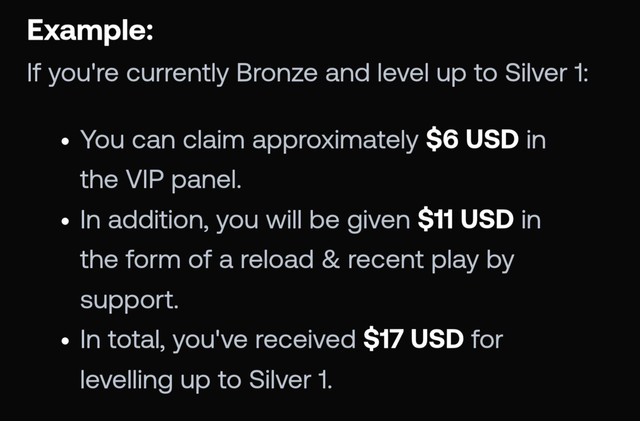Click "In addition, you will be given" text
The image size is (640, 421).
(245, 221)
